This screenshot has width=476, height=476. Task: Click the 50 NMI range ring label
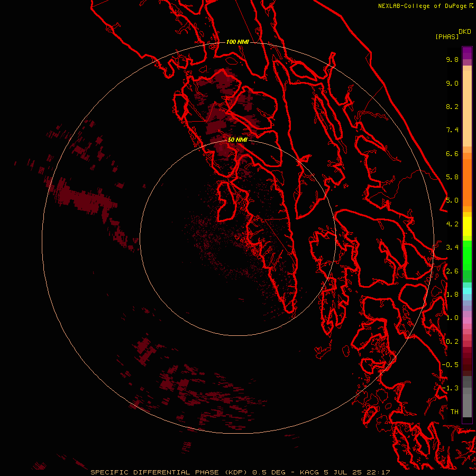coord(237,140)
